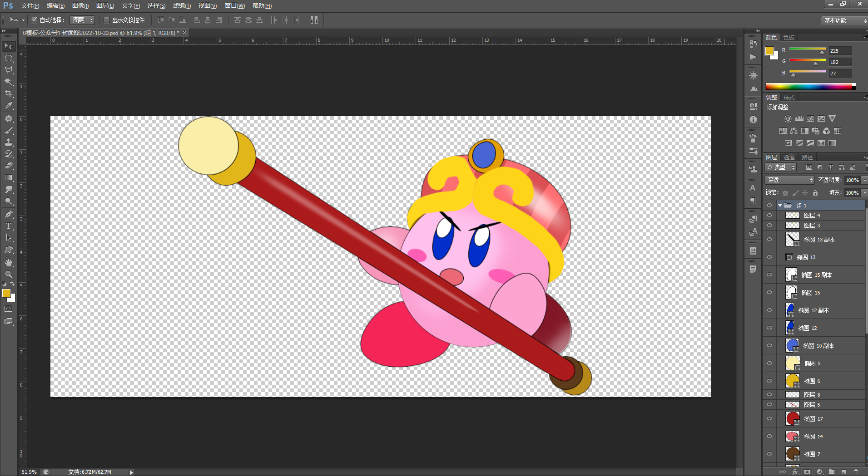
Task: Hide the 组 1 group visibility
Action: click(769, 205)
